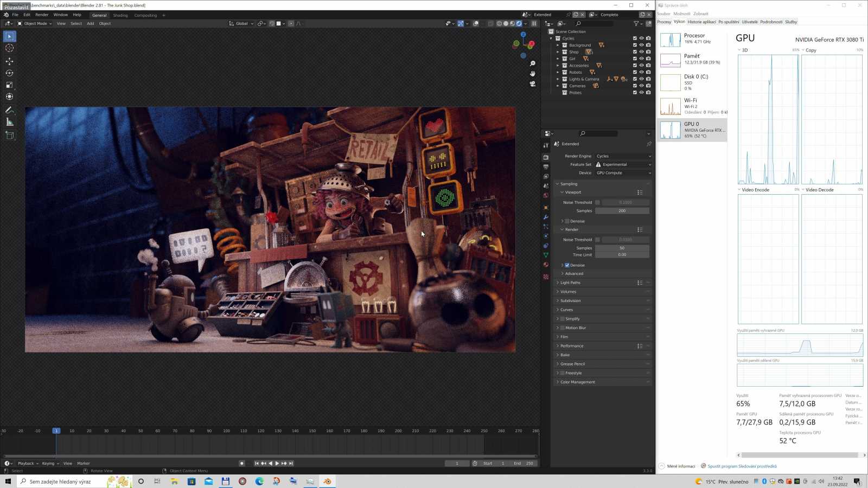Disable Cameras collection in renders
868x488 pixels.
648,86
